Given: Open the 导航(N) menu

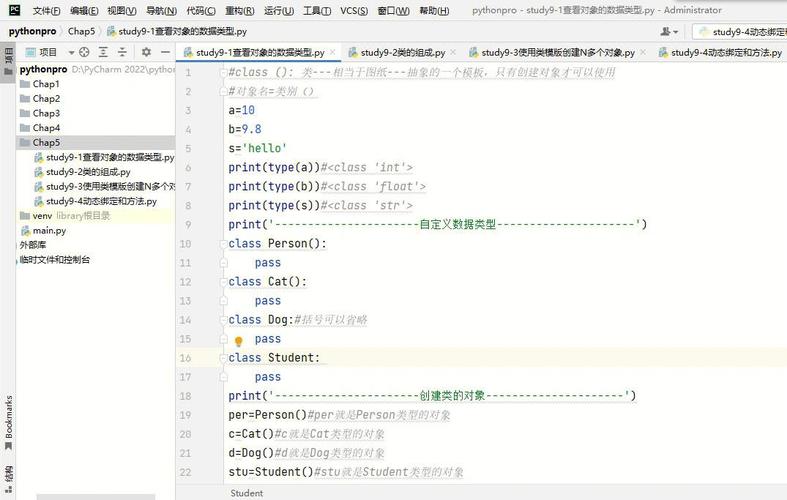Looking at the screenshot, I should pos(161,11).
